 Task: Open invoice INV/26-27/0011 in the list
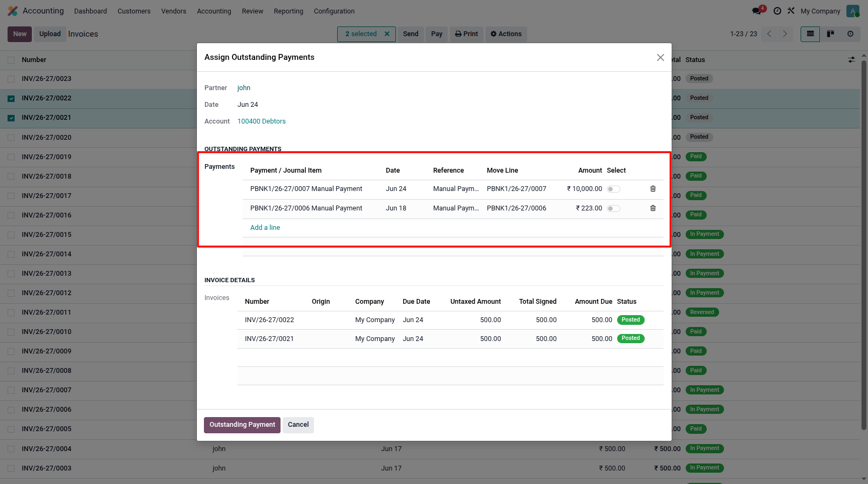coord(46,312)
